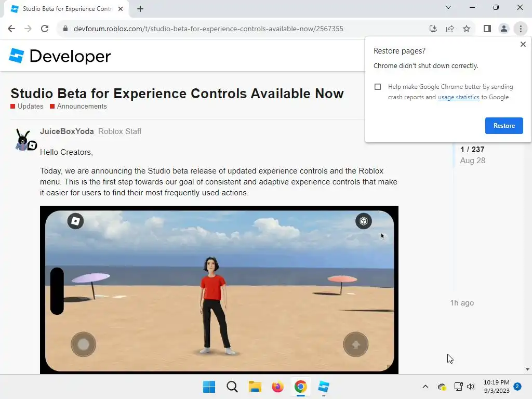Click the site lock icon in address bar
Screen dimensions: 532x399
65,29
